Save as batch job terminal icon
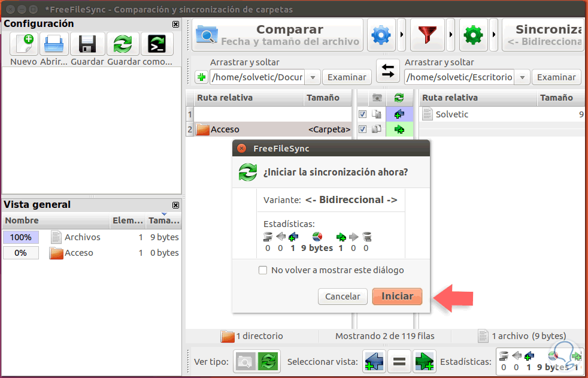The image size is (588, 378). click(157, 44)
